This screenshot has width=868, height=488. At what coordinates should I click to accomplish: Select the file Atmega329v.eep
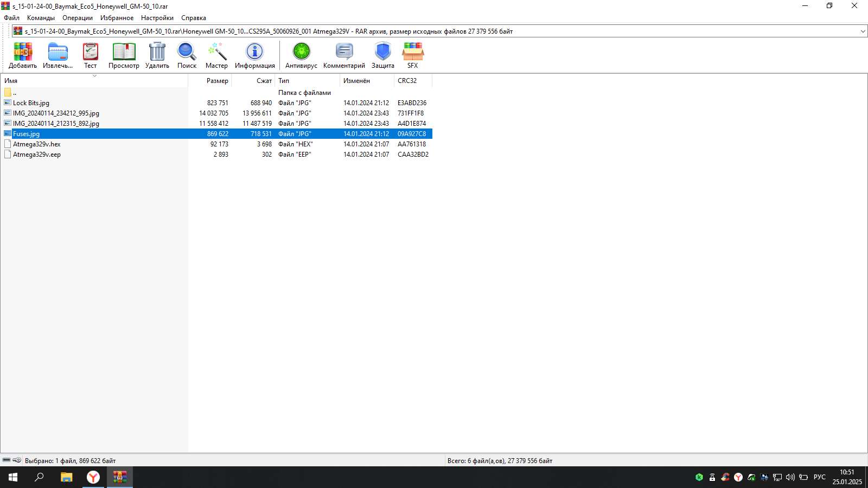tap(36, 155)
